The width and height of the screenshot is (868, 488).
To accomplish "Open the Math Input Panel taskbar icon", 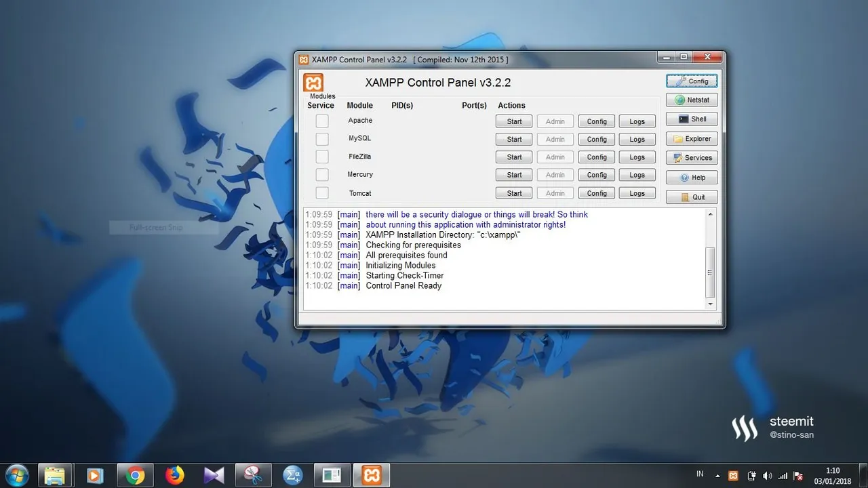I will [x=292, y=475].
